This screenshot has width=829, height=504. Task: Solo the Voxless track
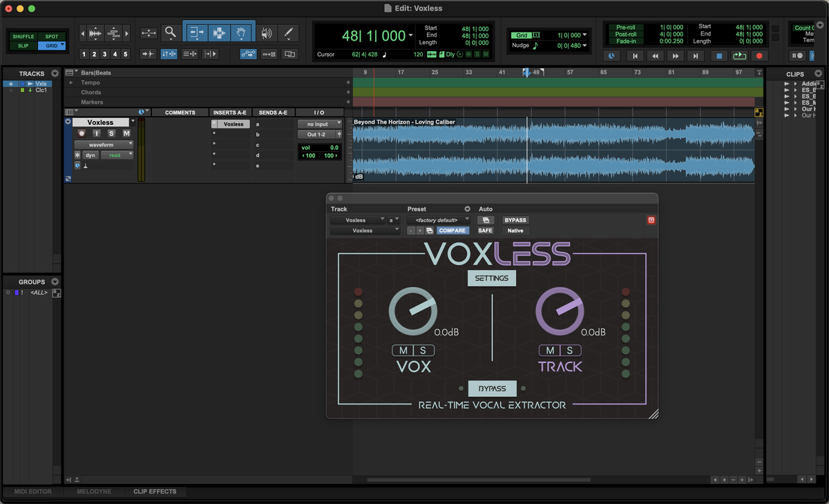[111, 133]
